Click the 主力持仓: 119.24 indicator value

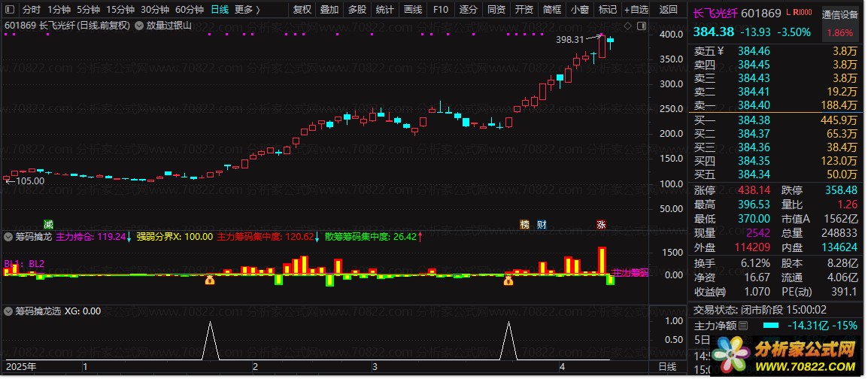point(91,237)
